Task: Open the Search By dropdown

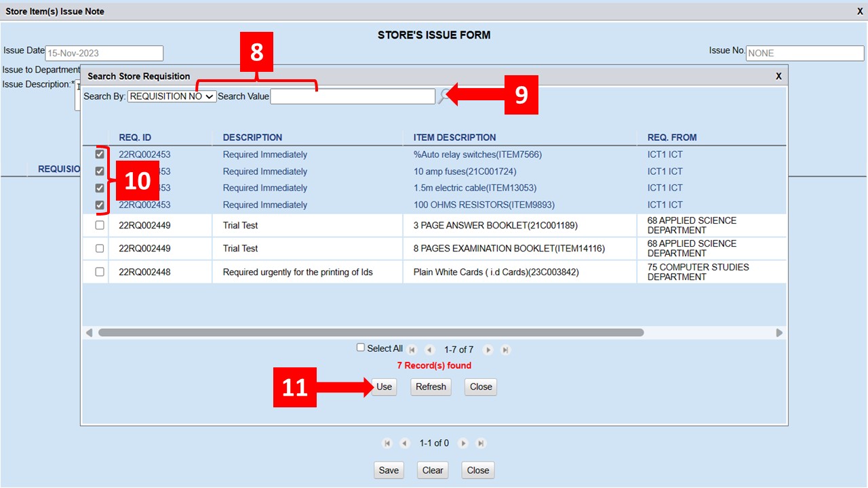Action: tap(172, 96)
